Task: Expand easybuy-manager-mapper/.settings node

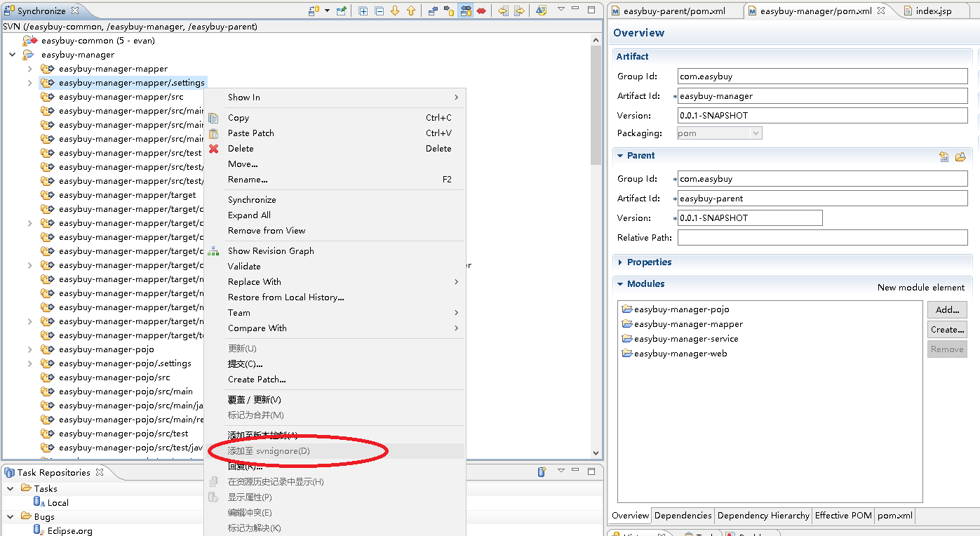Action: click(29, 83)
